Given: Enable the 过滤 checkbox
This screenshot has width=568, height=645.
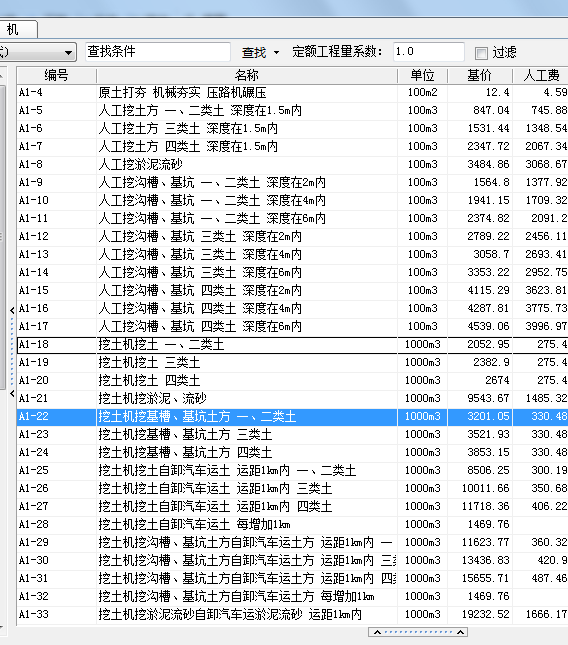Looking at the screenshot, I should (x=481, y=53).
